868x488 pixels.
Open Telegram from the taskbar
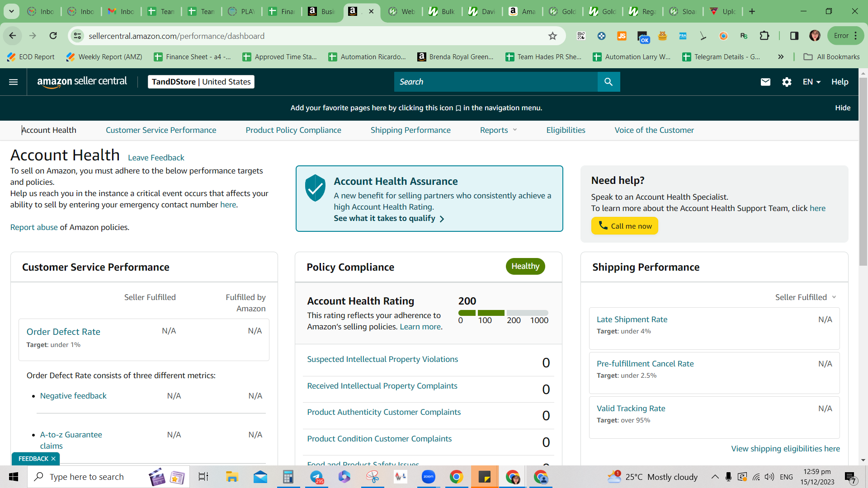pyautogui.click(x=316, y=477)
